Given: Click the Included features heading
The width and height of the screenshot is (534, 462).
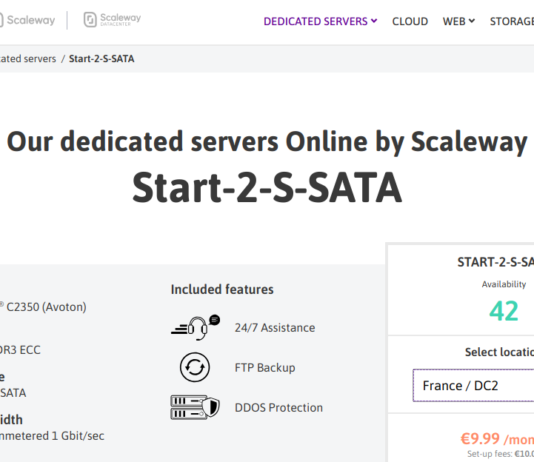Looking at the screenshot, I should 222,289.
